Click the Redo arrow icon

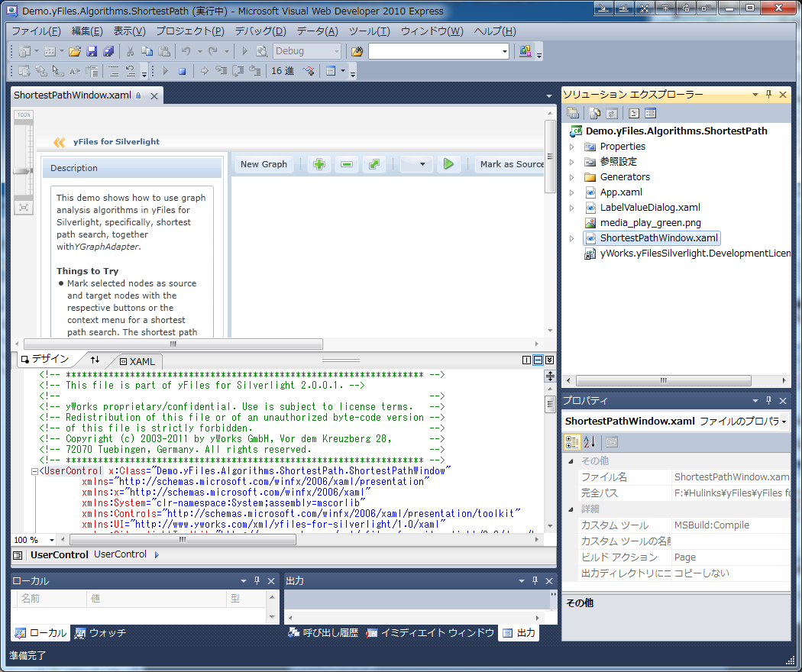pos(213,51)
